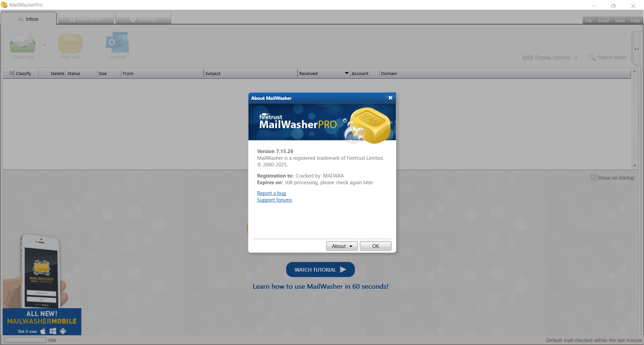
Task: Open the Help menu
Action: [635, 21]
